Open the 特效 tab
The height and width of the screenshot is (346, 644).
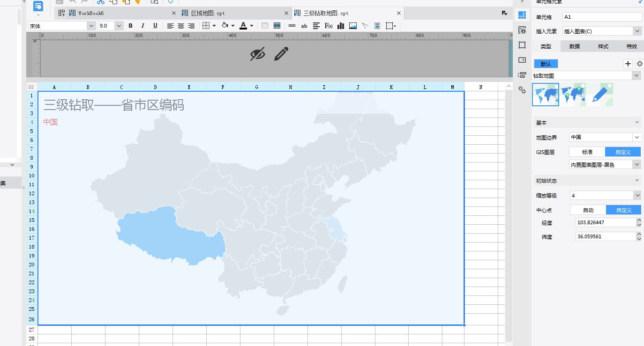(x=632, y=46)
